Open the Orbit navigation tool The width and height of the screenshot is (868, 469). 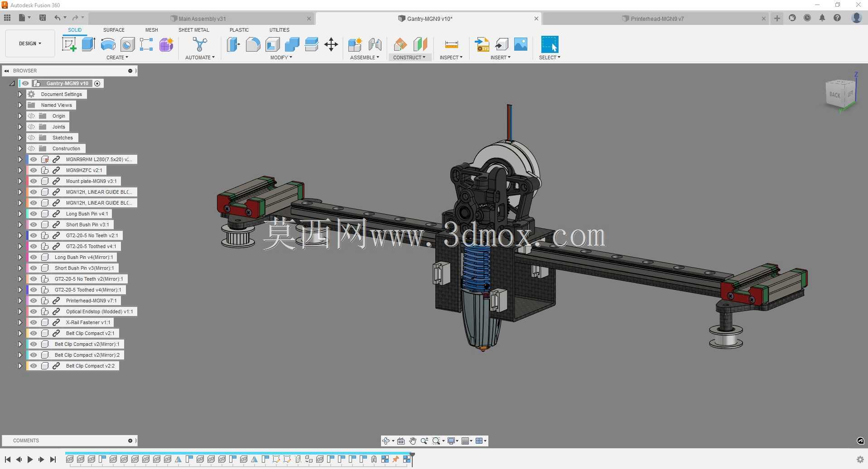386,441
